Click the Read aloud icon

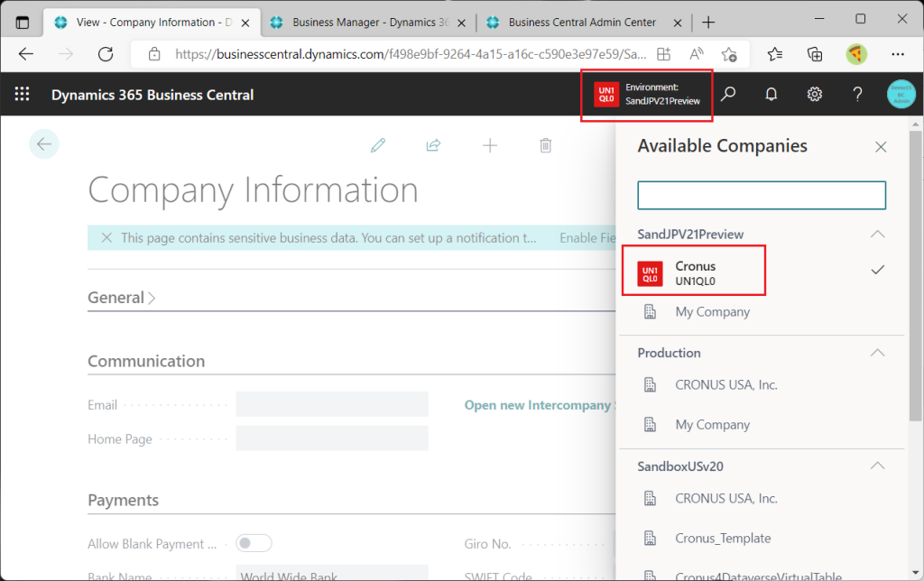point(697,54)
